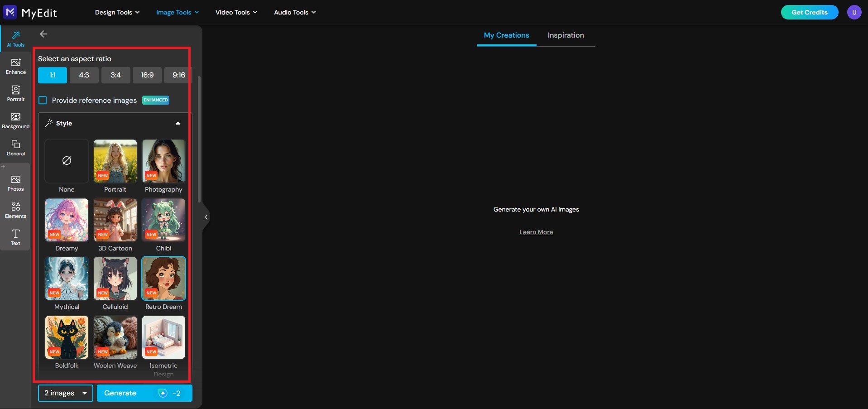The height and width of the screenshot is (409, 868).
Task: Open the Portrait tools in sidebar
Action: click(16, 93)
